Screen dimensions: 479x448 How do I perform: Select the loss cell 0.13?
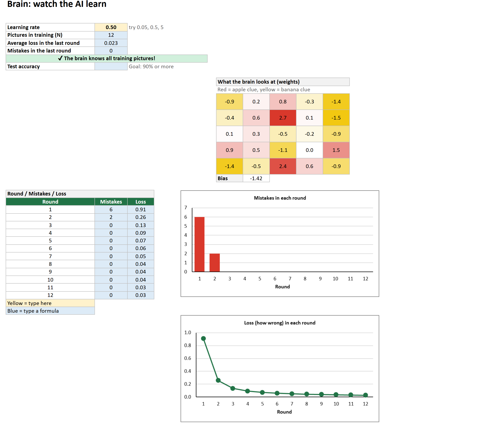pos(141,225)
